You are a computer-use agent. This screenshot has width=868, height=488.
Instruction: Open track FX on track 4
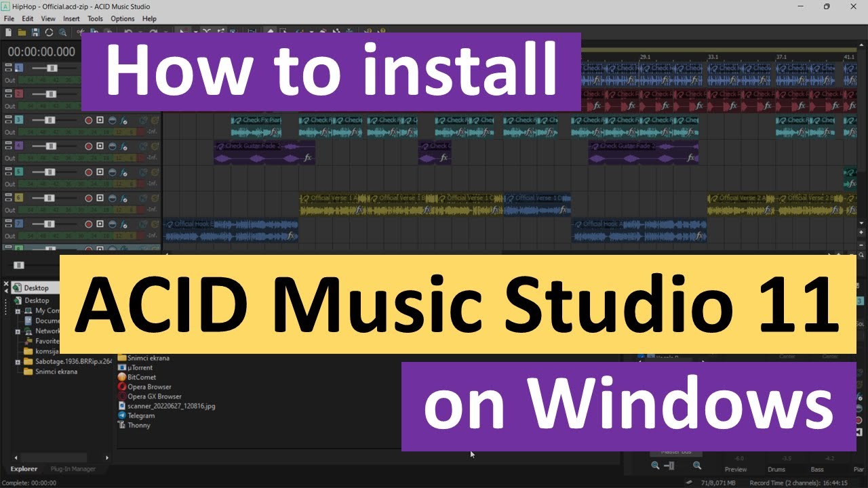(124, 146)
